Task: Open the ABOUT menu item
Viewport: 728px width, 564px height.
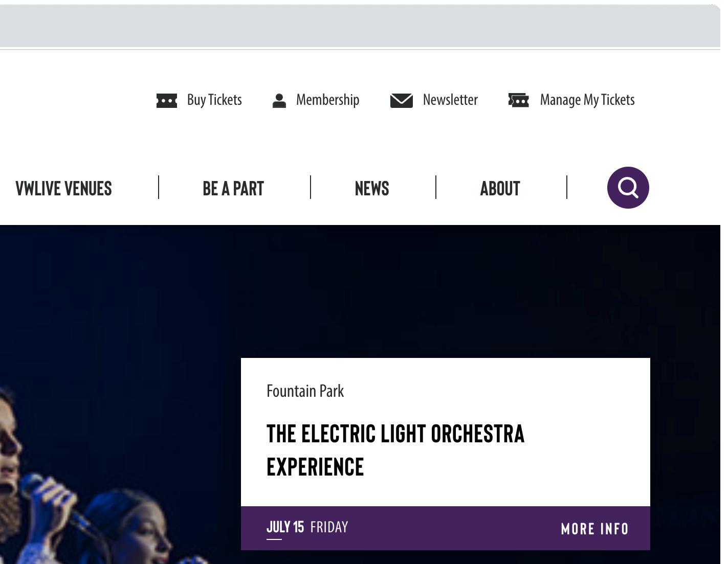Action: point(500,189)
